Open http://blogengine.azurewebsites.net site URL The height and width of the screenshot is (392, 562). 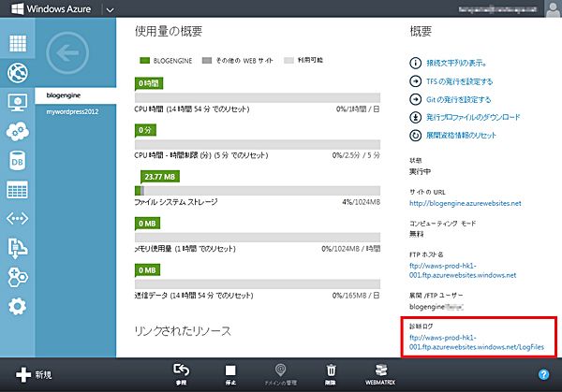[x=466, y=203]
